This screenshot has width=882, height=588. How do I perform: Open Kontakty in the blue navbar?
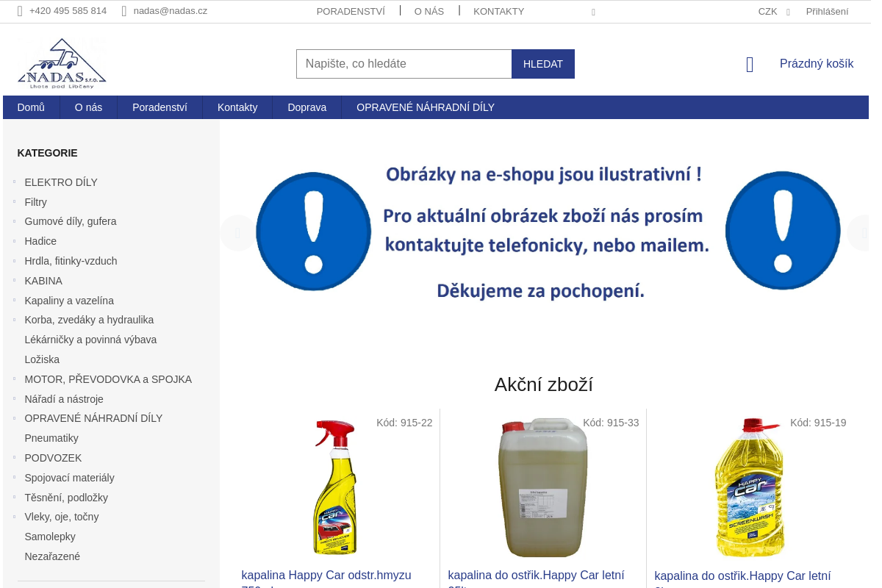[x=237, y=107]
